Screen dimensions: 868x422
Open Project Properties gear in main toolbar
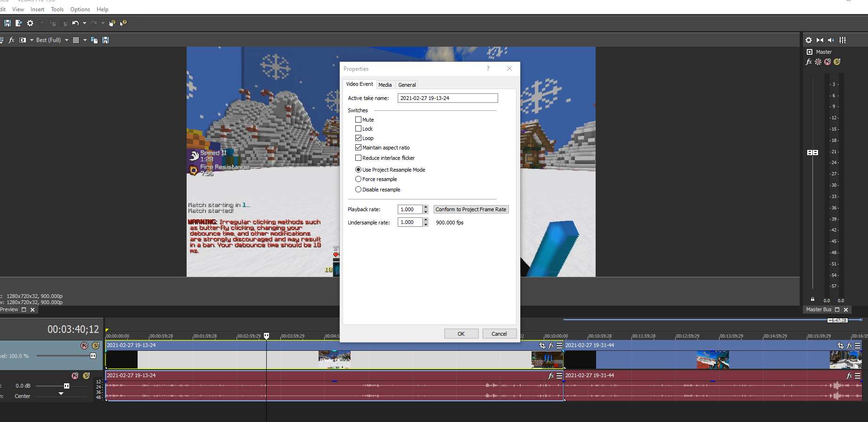tap(30, 23)
